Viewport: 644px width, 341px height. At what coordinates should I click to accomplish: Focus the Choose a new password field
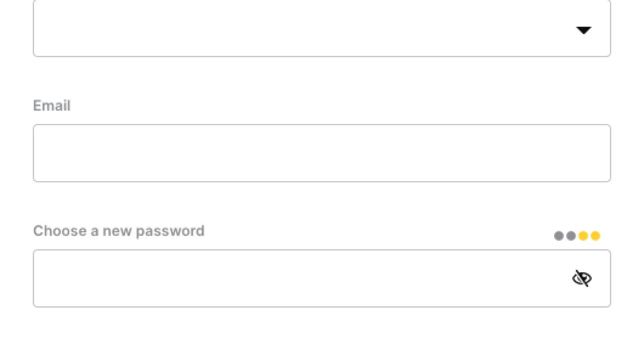(x=298, y=278)
